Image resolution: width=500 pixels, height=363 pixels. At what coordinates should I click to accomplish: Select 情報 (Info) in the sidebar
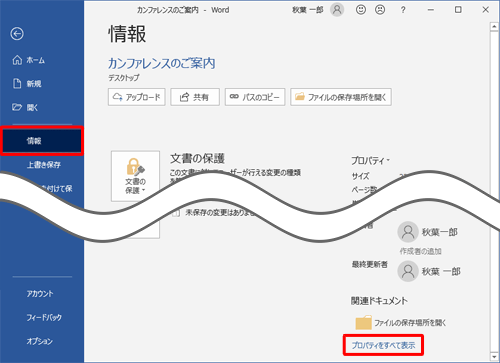(42, 141)
